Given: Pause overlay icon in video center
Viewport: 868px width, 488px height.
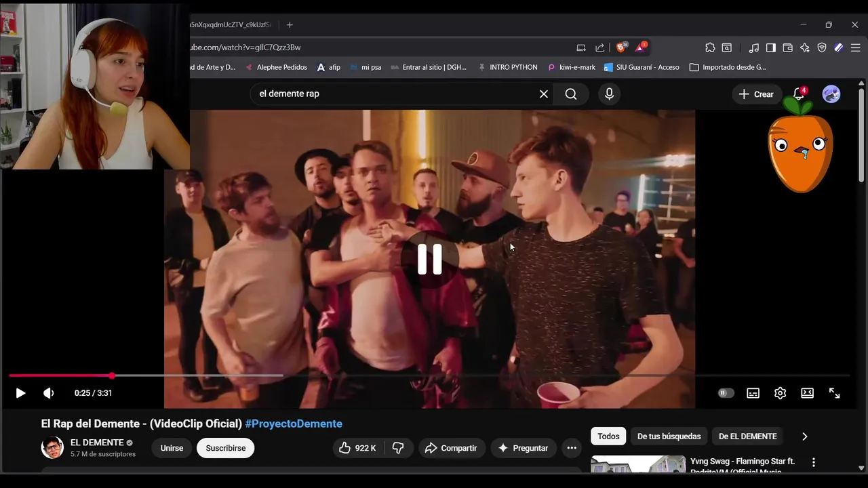Looking at the screenshot, I should click(x=430, y=259).
